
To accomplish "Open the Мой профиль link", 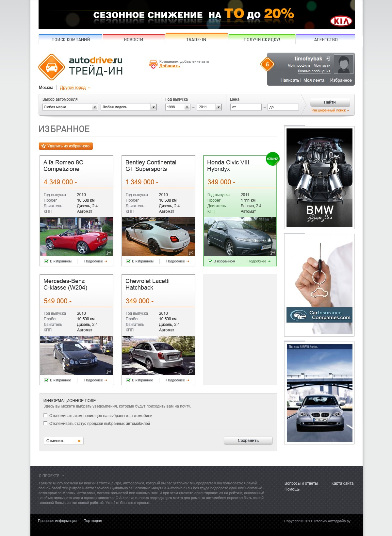I will [299, 65].
